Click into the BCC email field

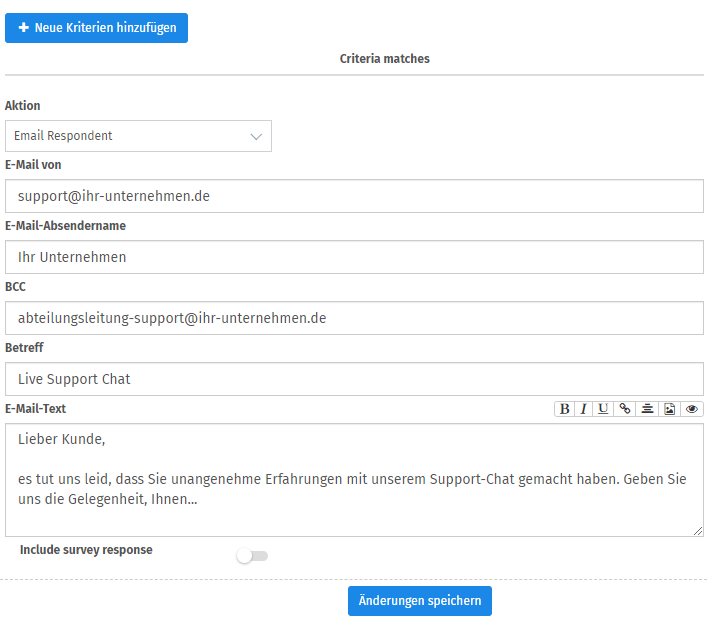coord(354,318)
